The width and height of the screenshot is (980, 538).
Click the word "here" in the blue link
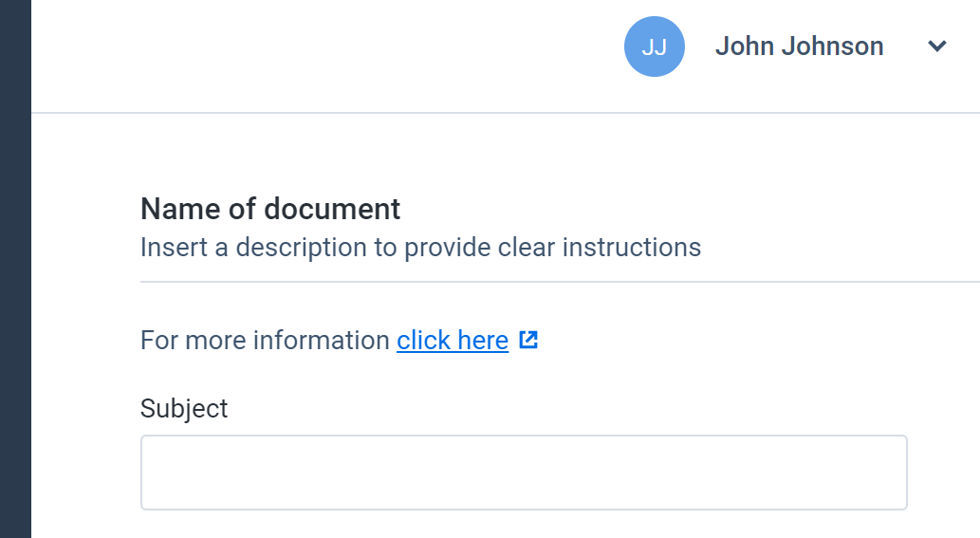tap(483, 341)
